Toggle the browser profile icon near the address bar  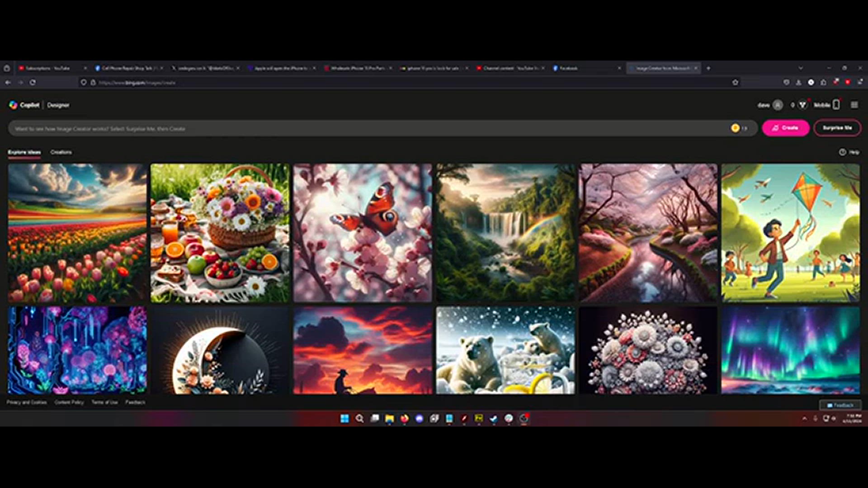point(799,82)
